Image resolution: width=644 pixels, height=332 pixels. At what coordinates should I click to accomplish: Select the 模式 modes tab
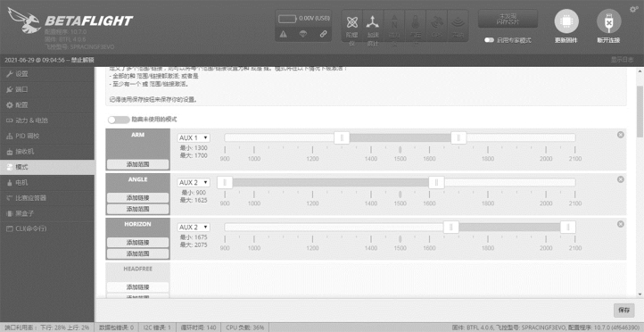47,167
